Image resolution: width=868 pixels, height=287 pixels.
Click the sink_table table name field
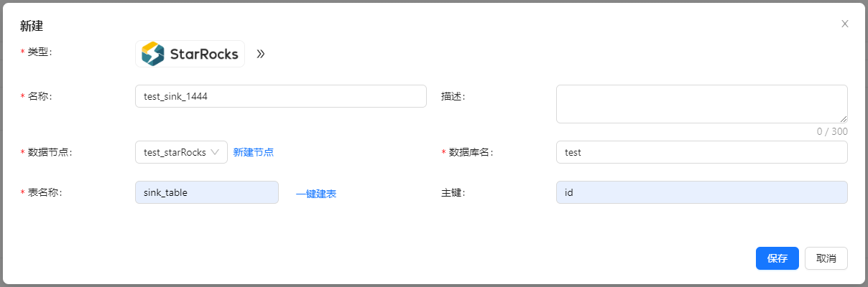coord(206,192)
